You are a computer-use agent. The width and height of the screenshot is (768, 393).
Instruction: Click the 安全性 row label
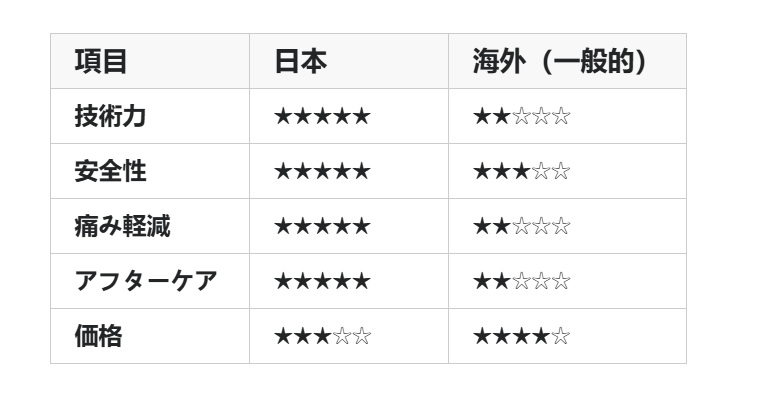pos(110,172)
